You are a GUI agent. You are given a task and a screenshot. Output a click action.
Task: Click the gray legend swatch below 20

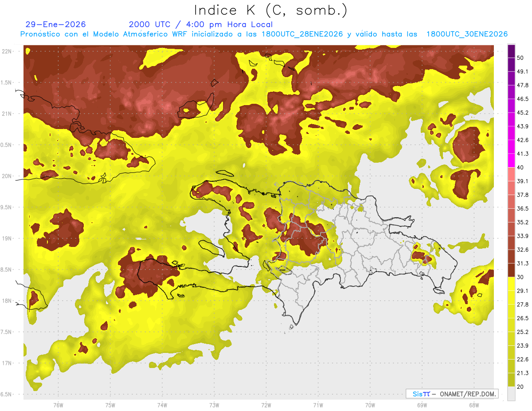point(511,394)
